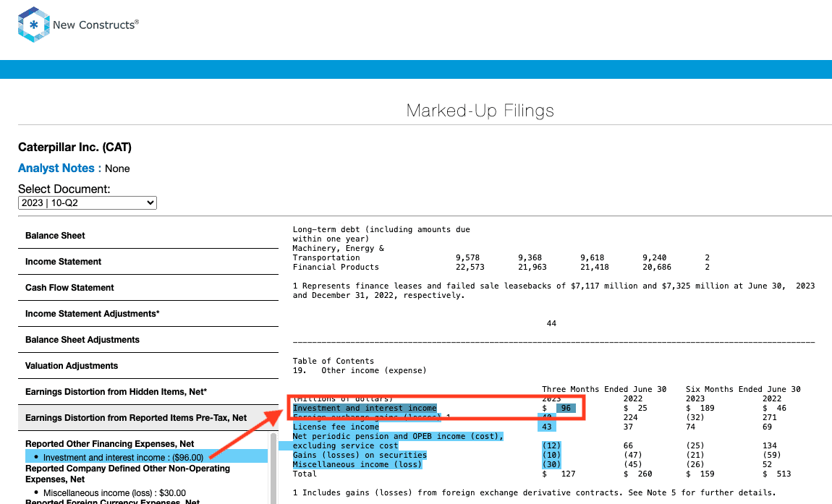Click 'Six Months Ended June 30' column header

point(743,389)
